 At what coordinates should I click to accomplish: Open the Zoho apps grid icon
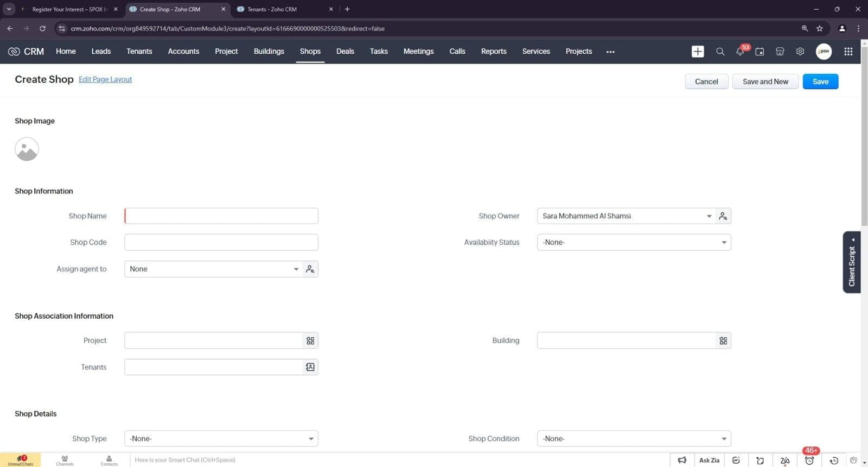point(848,52)
